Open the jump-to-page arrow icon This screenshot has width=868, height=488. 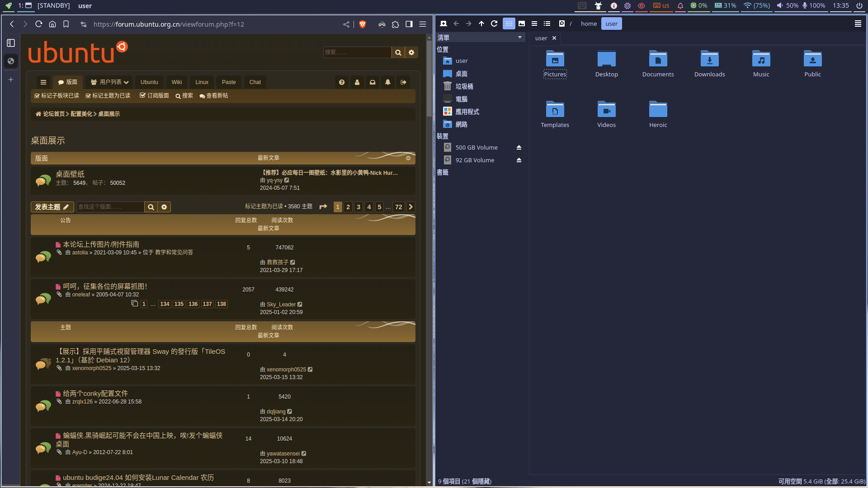tap(323, 207)
